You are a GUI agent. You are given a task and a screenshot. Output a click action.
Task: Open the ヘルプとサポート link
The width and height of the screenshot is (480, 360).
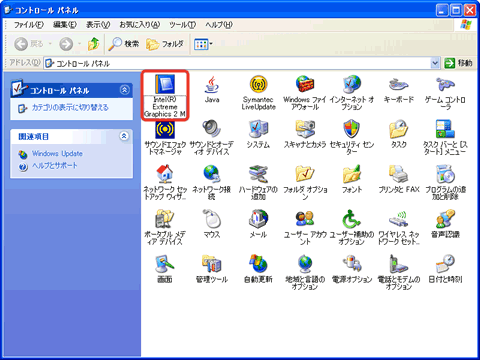(55, 166)
